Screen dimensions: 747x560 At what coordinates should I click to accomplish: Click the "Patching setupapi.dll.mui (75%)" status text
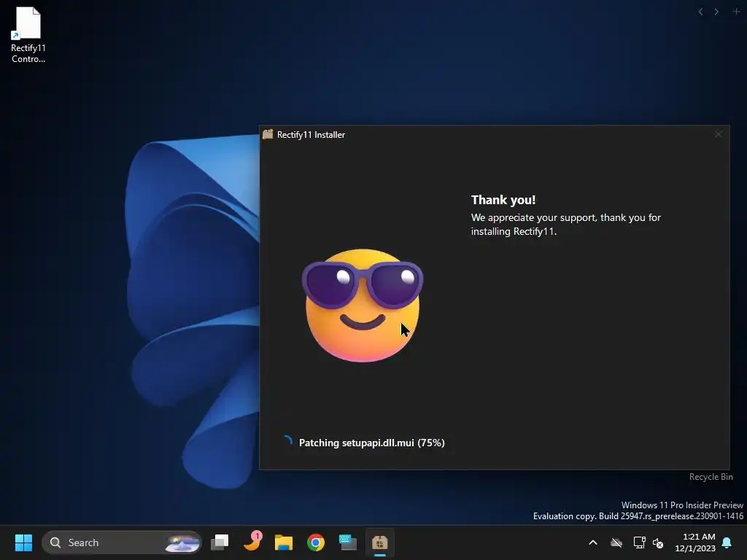[x=371, y=443]
